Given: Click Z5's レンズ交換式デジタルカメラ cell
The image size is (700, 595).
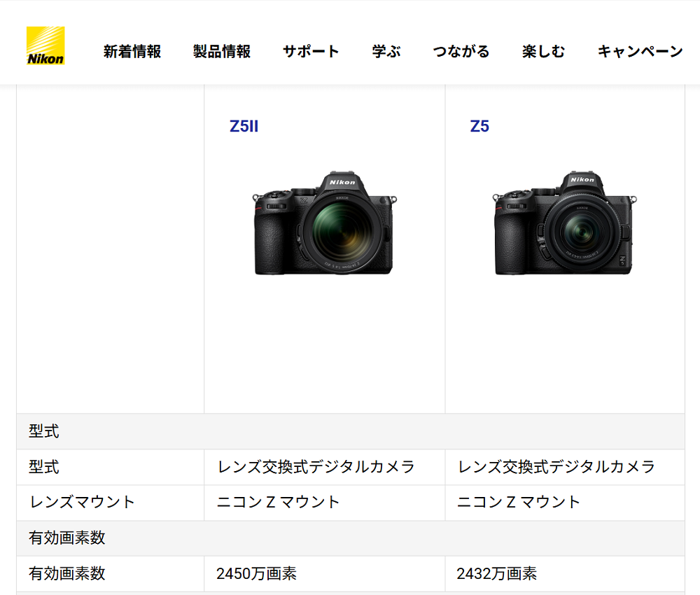Looking at the screenshot, I should (x=565, y=467).
